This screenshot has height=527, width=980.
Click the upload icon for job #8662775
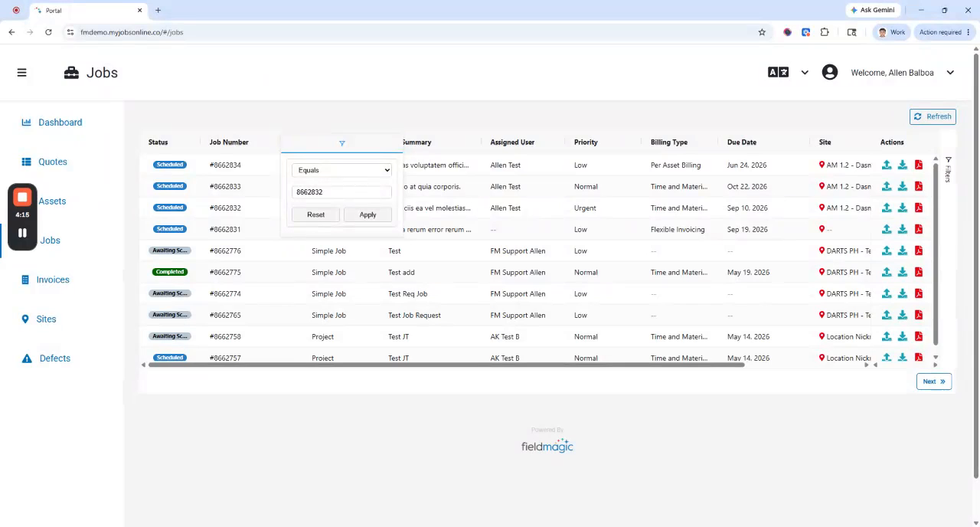click(887, 272)
